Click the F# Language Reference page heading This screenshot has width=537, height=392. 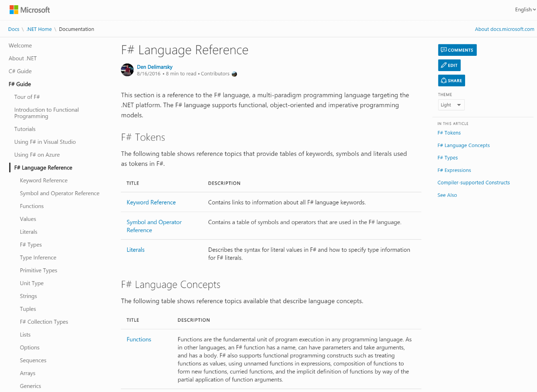185,50
